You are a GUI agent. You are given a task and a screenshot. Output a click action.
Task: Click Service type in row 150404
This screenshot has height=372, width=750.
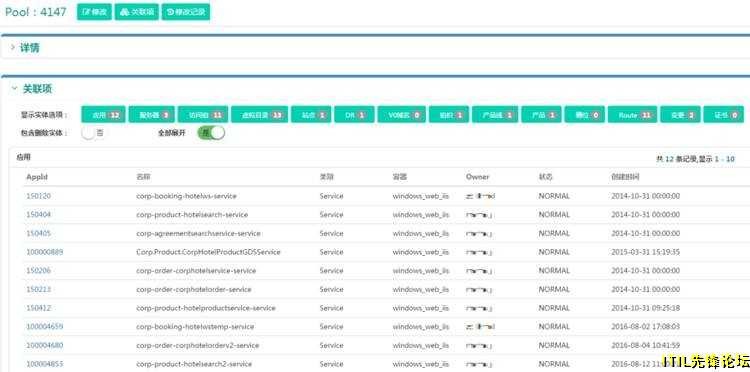pos(331,215)
